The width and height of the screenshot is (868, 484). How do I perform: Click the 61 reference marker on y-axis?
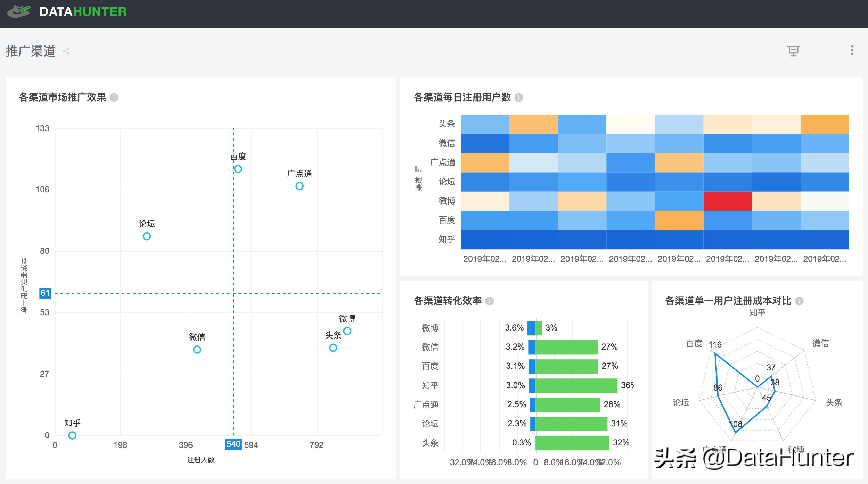point(45,293)
